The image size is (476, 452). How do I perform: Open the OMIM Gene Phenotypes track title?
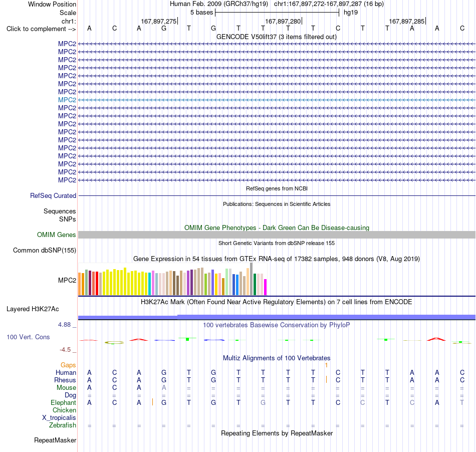[277, 228]
